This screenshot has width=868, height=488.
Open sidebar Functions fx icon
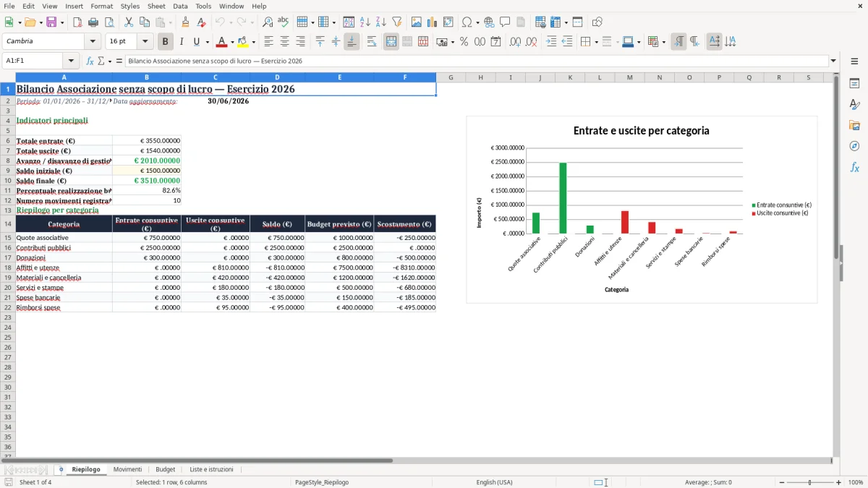[854, 167]
